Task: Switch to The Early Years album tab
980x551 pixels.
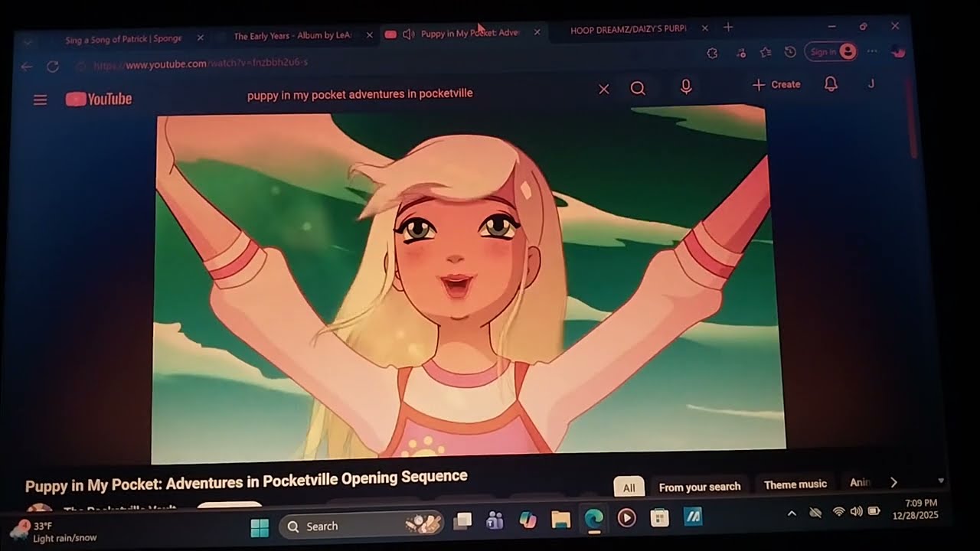Action: click(292, 36)
